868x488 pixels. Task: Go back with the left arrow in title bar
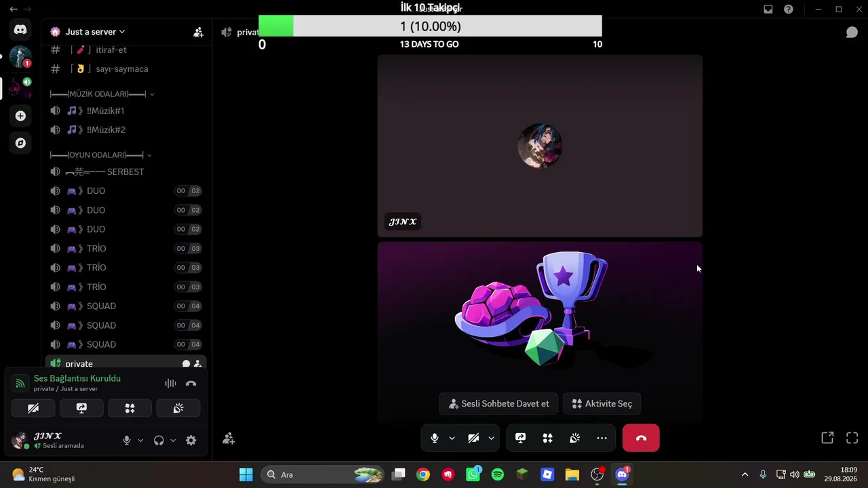point(14,9)
